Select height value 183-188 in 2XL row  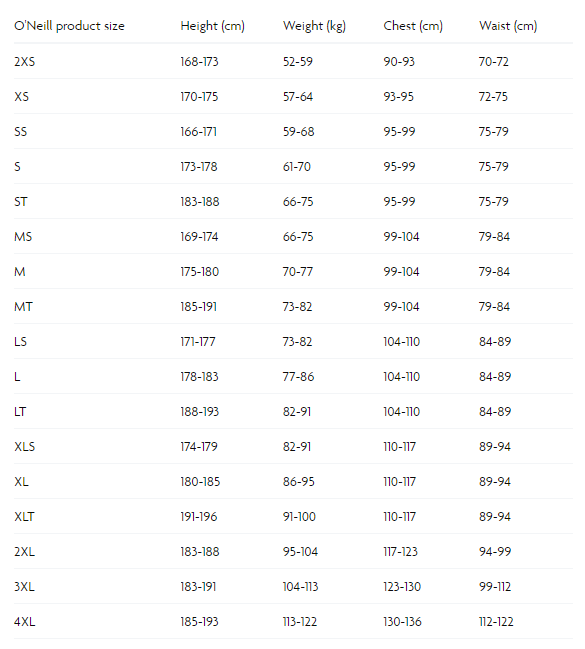(200, 552)
